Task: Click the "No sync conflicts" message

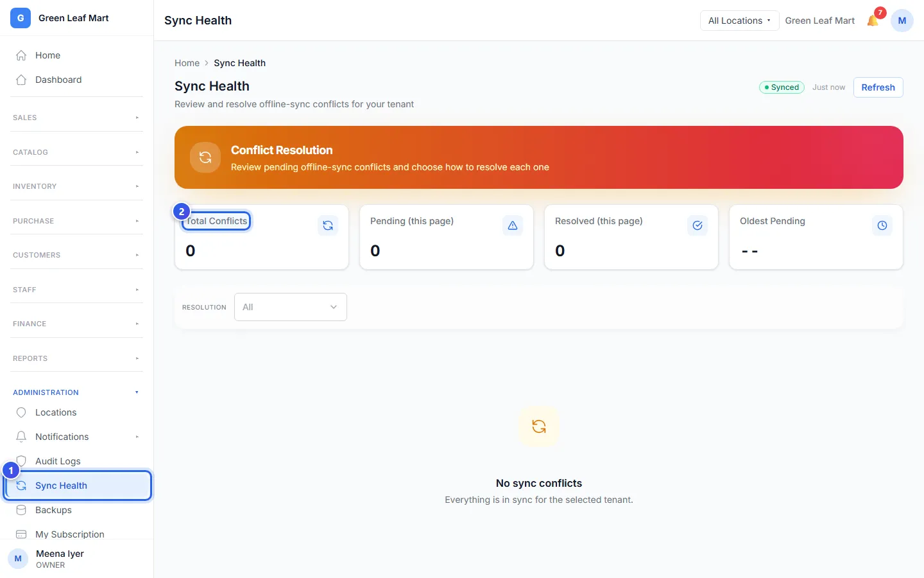Action: pos(539,483)
